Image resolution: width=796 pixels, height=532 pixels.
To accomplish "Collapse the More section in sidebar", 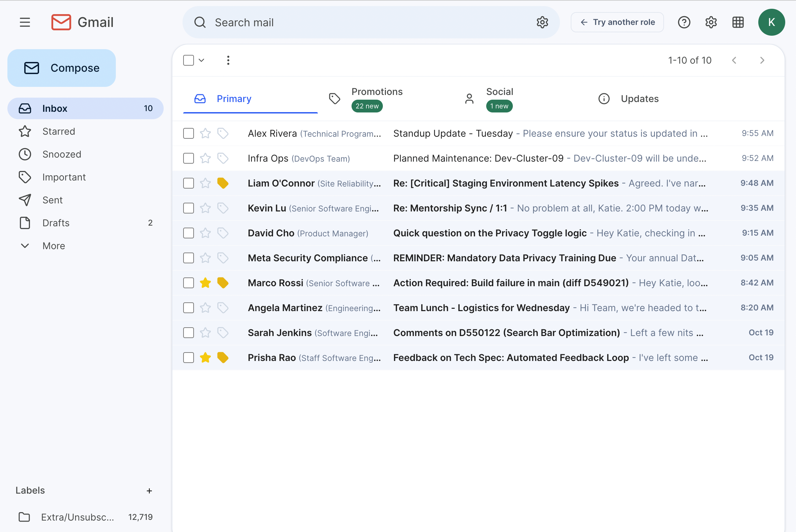I will click(x=25, y=246).
